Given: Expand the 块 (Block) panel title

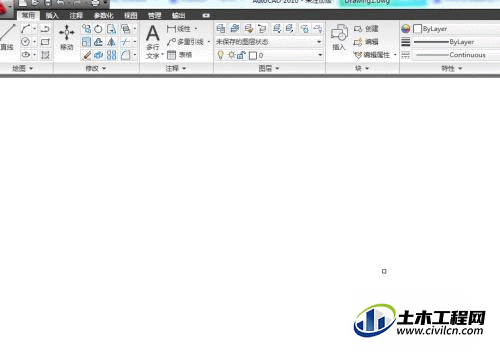Looking at the screenshot, I should [362, 68].
